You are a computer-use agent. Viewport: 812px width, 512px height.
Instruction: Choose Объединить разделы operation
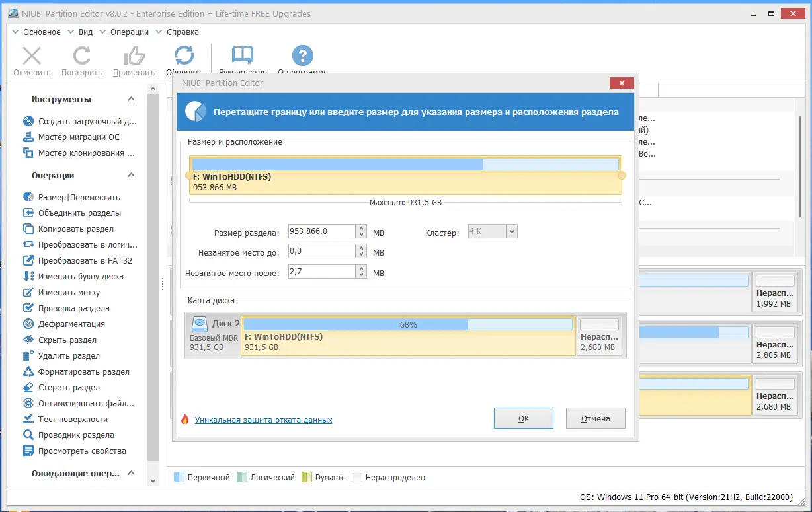(71, 213)
